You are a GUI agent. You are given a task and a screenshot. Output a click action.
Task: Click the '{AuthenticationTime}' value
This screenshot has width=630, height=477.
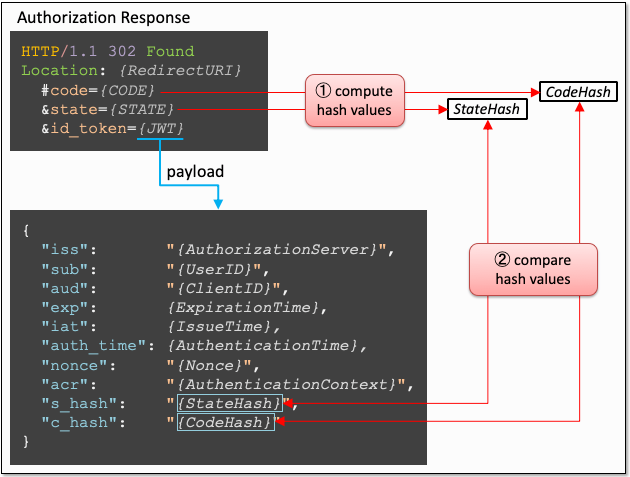coord(263,346)
